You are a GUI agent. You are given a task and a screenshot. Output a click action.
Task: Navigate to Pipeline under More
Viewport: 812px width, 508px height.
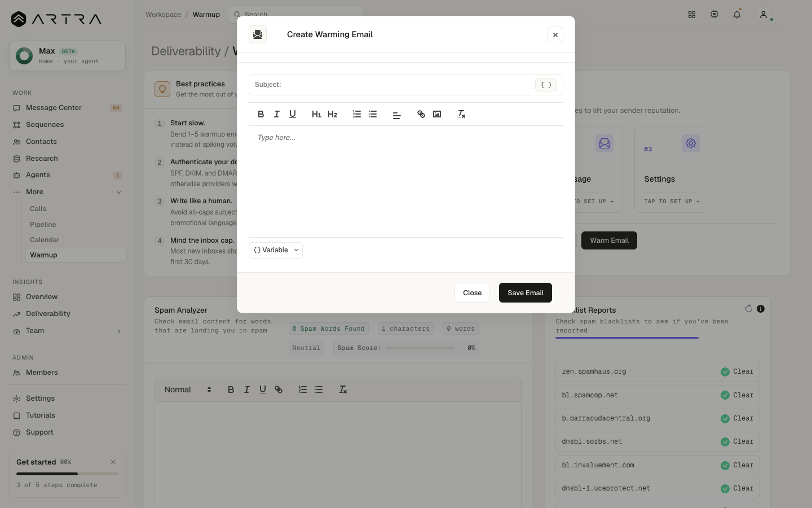click(x=76, y=225)
